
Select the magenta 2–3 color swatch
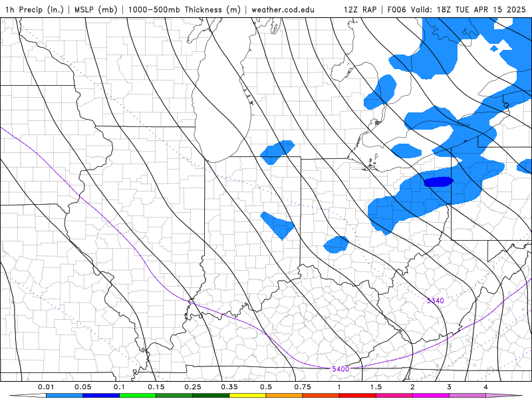click(431, 396)
